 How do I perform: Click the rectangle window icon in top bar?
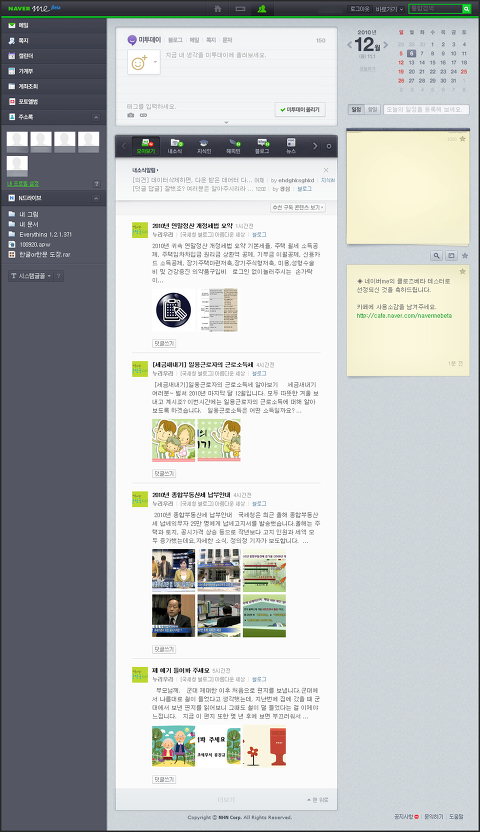coord(240,8)
